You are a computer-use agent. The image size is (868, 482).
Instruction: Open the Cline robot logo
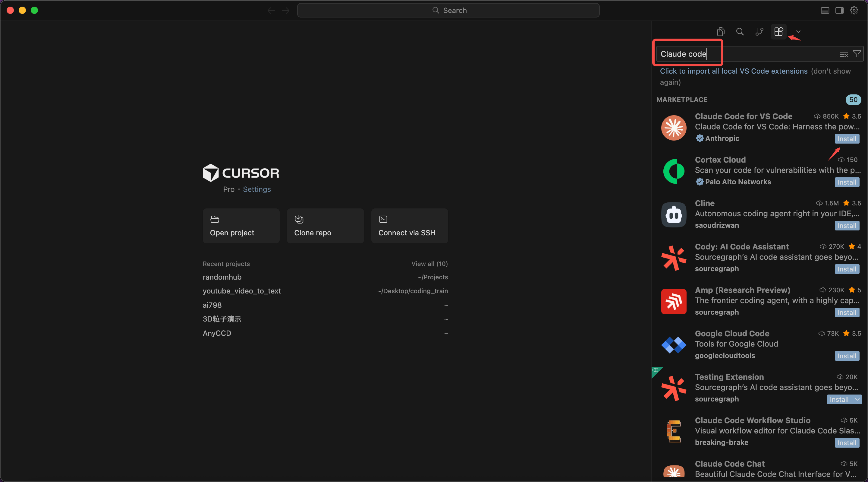(x=674, y=215)
